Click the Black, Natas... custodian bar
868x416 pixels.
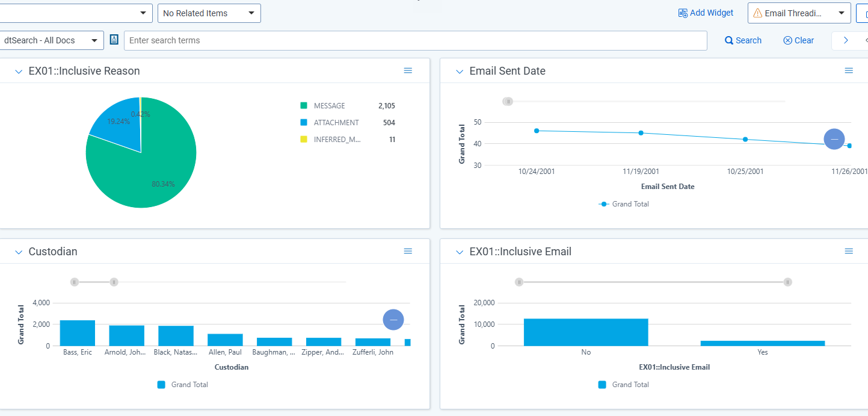[x=176, y=336]
